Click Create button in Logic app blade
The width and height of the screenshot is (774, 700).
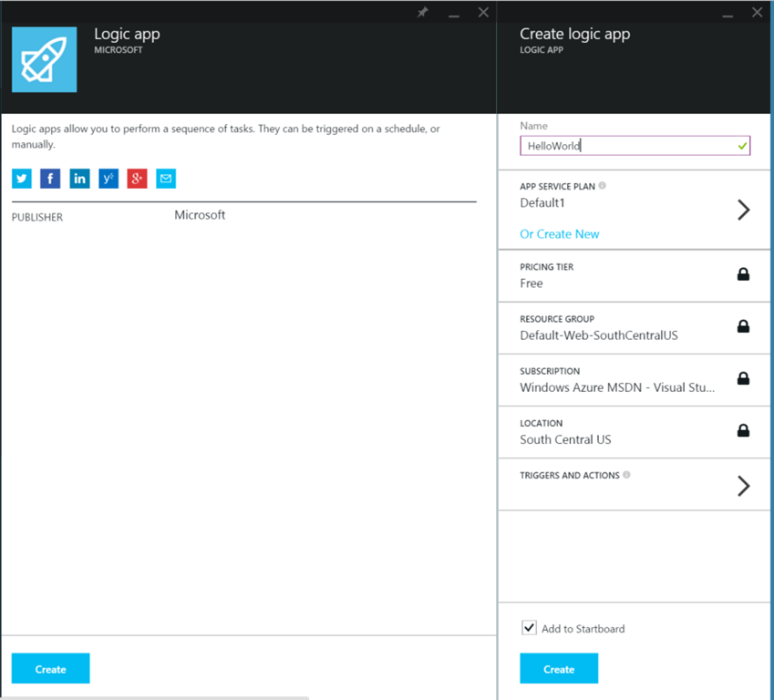[51, 668]
